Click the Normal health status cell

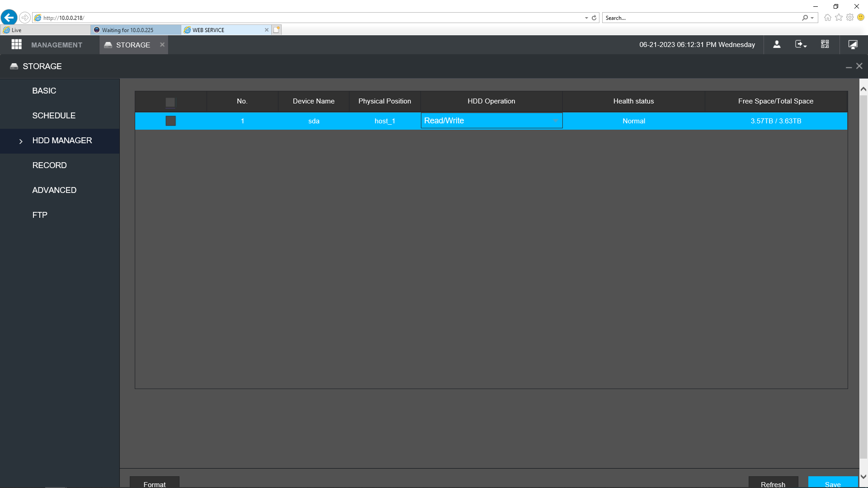coord(633,121)
